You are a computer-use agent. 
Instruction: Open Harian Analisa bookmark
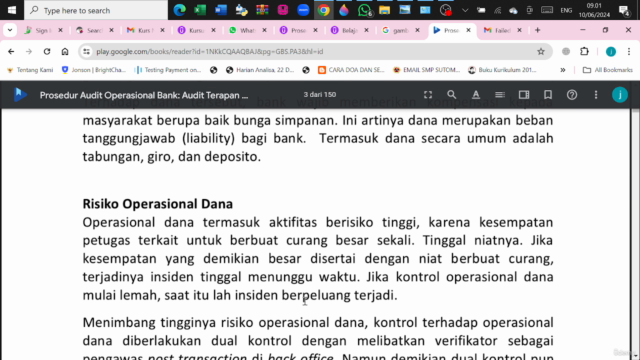click(260, 70)
